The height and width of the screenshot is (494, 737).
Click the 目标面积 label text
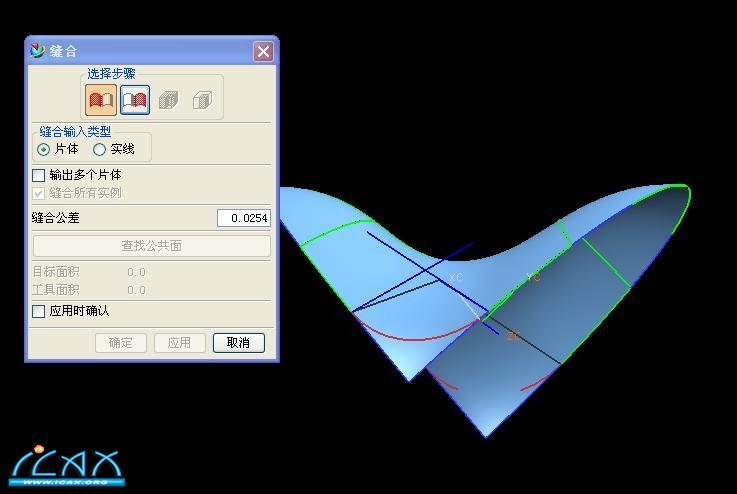(x=56, y=272)
